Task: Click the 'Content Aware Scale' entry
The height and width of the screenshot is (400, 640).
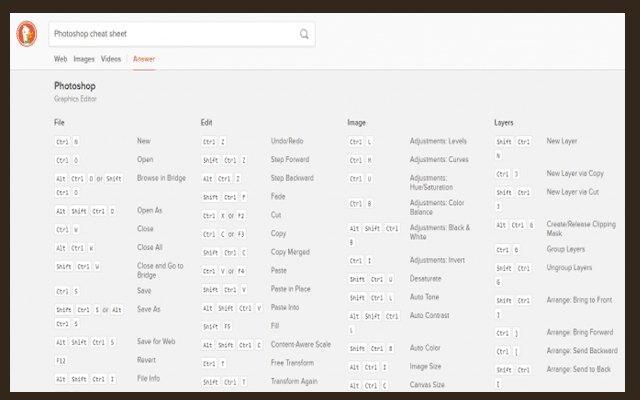Action: click(301, 344)
